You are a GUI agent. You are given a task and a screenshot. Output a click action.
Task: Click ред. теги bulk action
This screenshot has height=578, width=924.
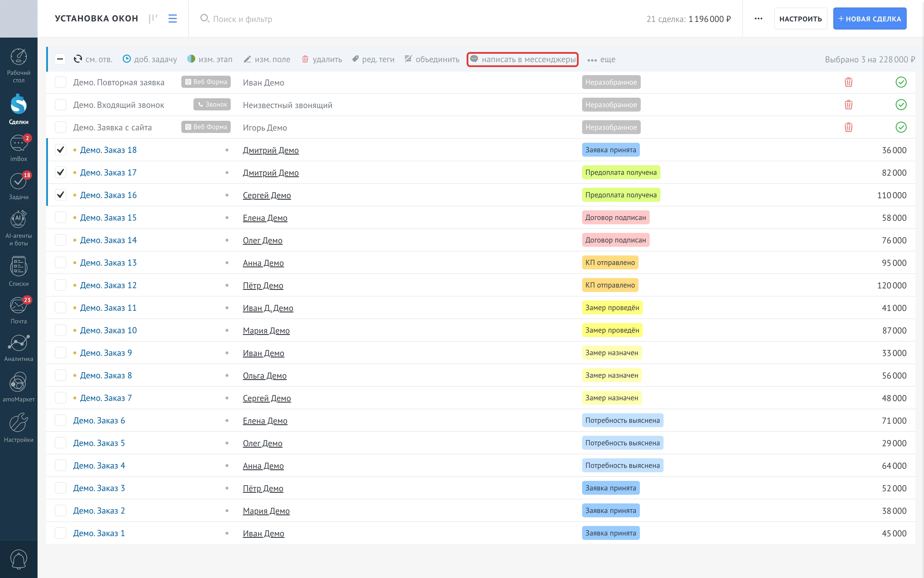tap(373, 59)
